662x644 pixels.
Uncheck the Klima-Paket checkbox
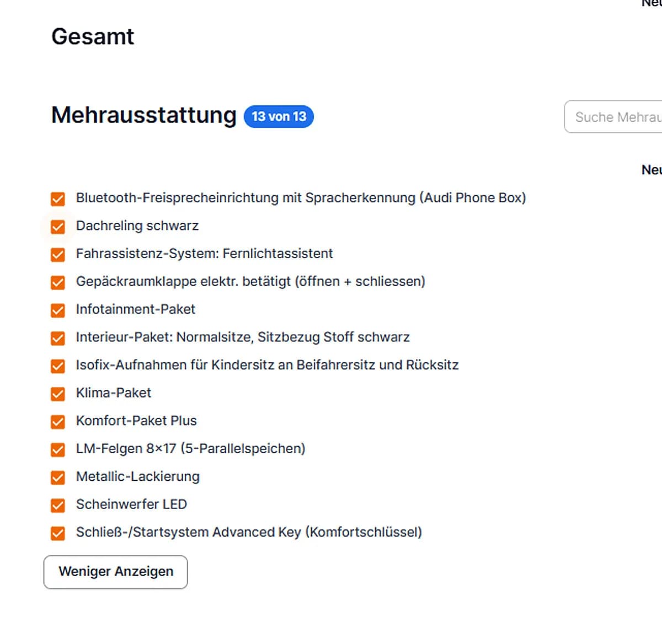pos(58,394)
